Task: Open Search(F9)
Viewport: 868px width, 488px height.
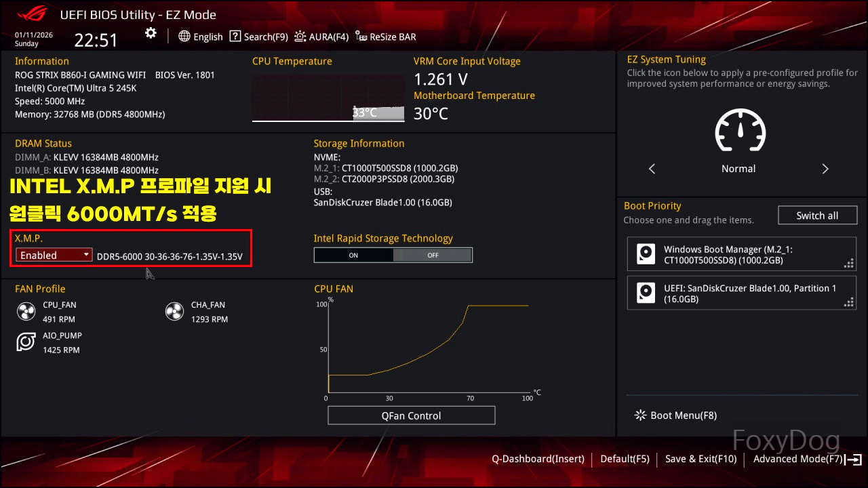Action: pyautogui.click(x=259, y=37)
